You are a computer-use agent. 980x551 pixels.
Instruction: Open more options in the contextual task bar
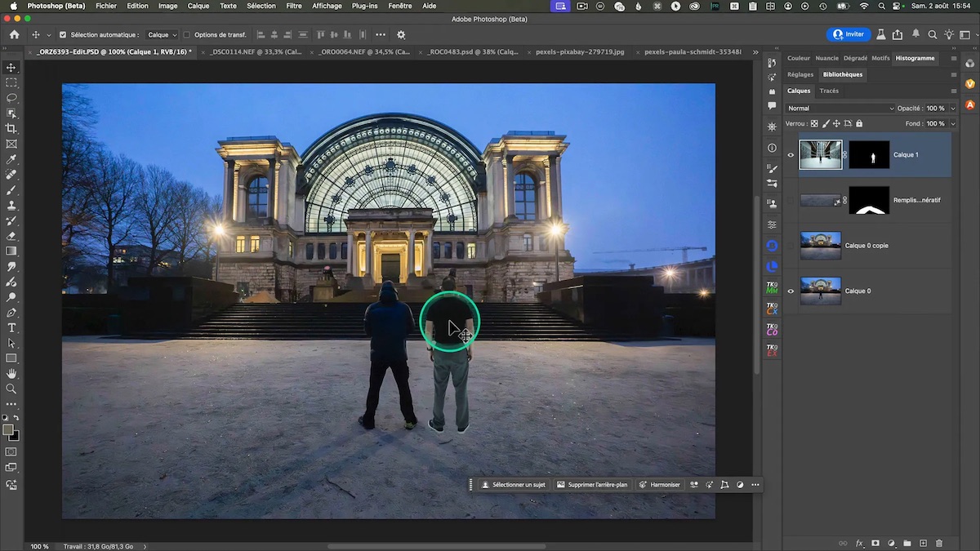coord(755,485)
